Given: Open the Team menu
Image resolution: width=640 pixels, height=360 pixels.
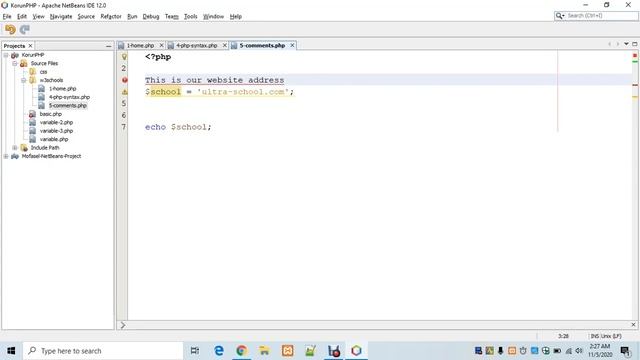Looking at the screenshot, I should (x=171, y=16).
